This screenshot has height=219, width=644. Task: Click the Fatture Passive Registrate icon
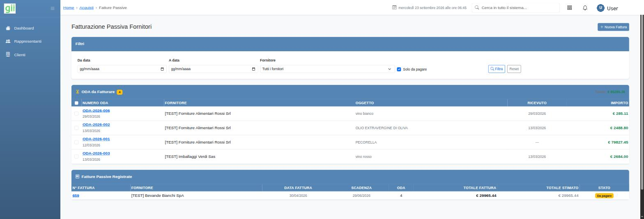[77, 176]
